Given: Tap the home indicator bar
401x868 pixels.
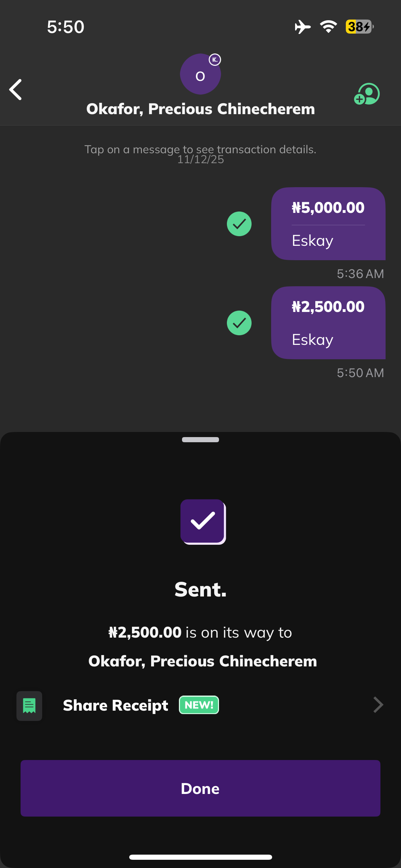Looking at the screenshot, I should (200, 857).
